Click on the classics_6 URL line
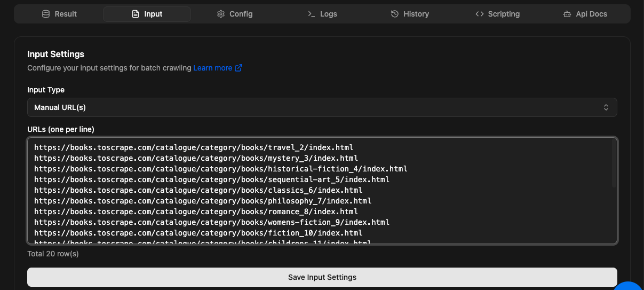This screenshot has width=644, height=290. tap(198, 190)
